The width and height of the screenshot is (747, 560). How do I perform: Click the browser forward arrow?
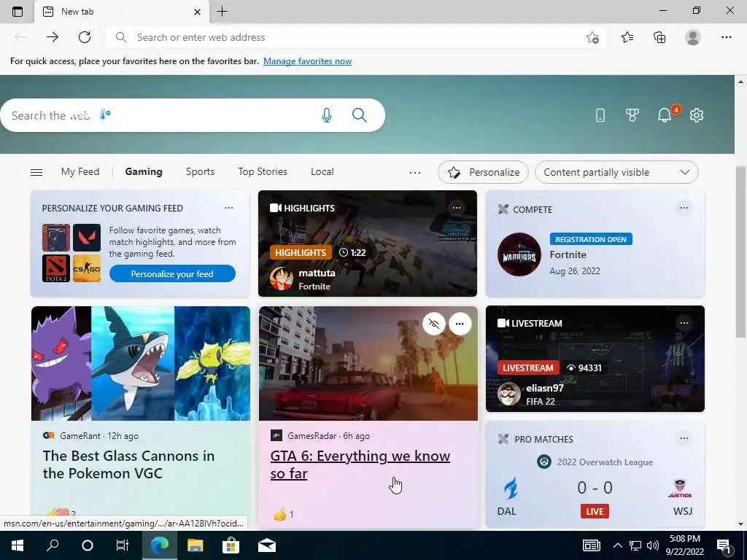point(53,37)
